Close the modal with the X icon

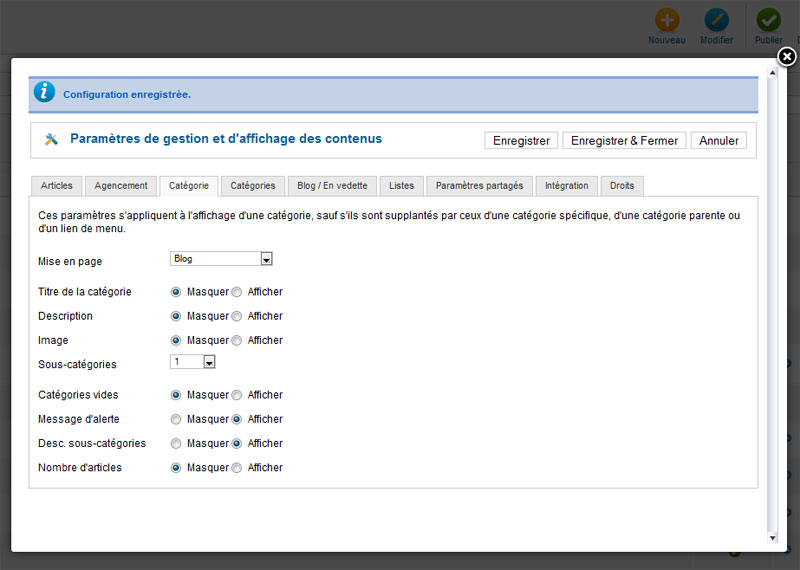(787, 57)
